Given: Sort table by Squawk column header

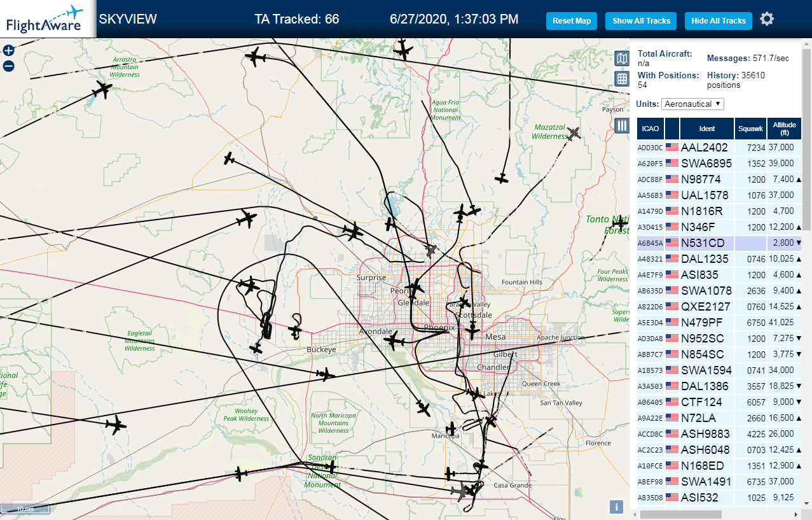Looking at the screenshot, I should click(x=750, y=129).
